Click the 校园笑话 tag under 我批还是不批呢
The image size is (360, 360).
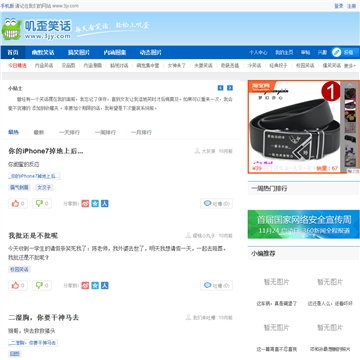click(x=19, y=269)
